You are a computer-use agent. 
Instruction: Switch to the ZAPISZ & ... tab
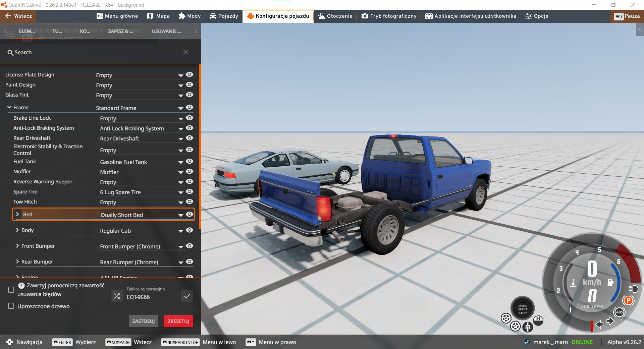click(121, 31)
